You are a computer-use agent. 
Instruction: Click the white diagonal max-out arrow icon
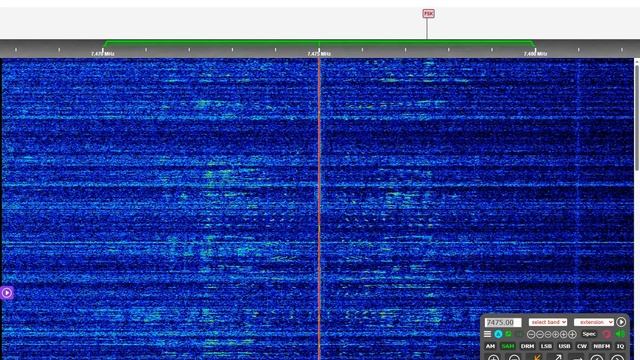click(x=557, y=358)
